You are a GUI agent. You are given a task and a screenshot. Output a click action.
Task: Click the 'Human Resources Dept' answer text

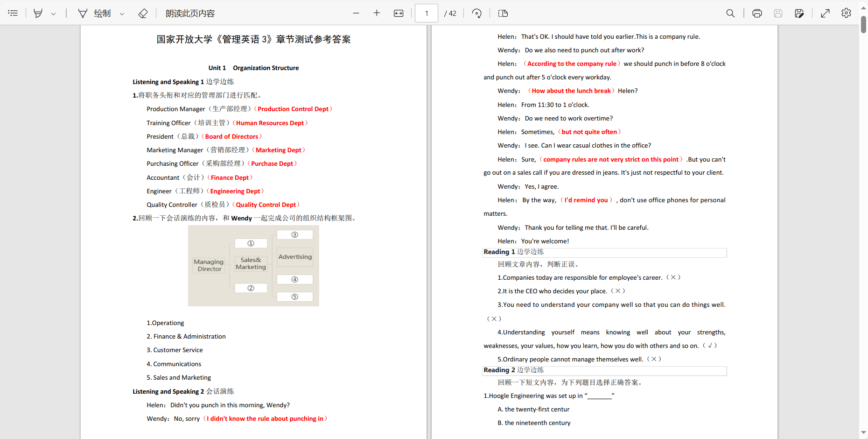(270, 123)
